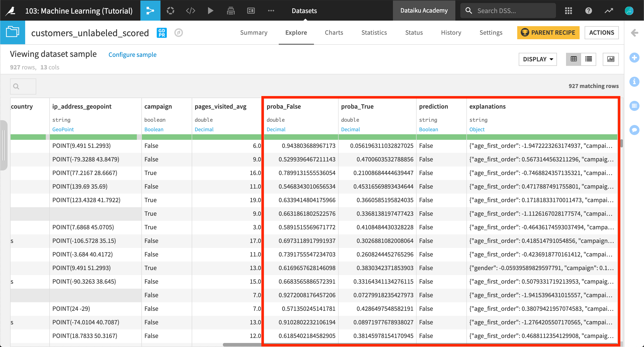Open the proba_False column header menu
Image resolution: width=644 pixels, height=347 pixels.
tap(284, 106)
